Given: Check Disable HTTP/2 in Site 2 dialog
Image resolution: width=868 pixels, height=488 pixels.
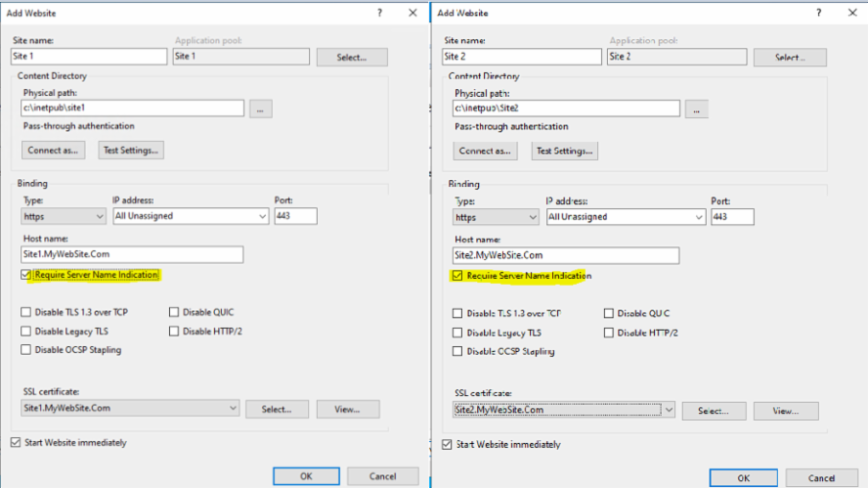Looking at the screenshot, I should [x=609, y=333].
